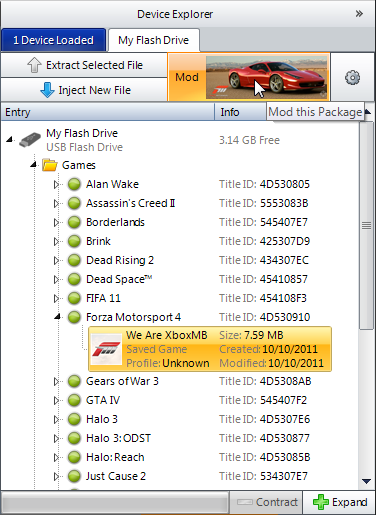Select the Borderlands entry
The width and height of the screenshot is (376, 515).
[x=115, y=222]
